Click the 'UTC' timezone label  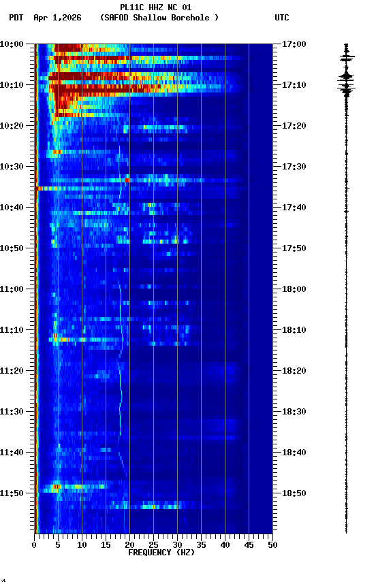282,18
